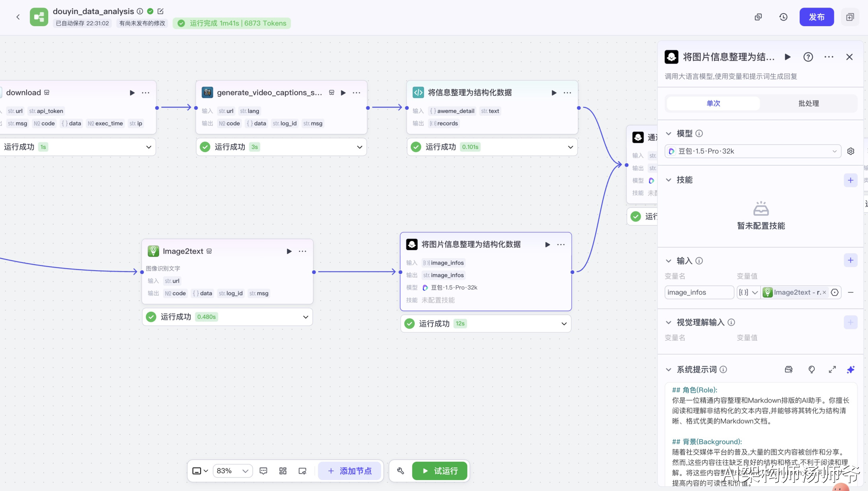Image resolution: width=868 pixels, height=491 pixels.
Task: Click the auto-layout grid icon in toolbar
Action: pos(283,470)
